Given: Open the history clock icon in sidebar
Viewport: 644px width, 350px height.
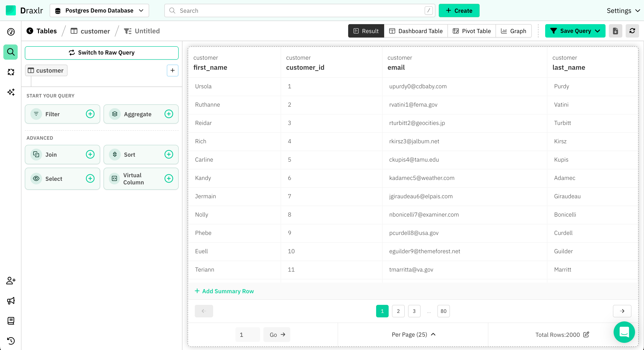Looking at the screenshot, I should click(x=11, y=341).
